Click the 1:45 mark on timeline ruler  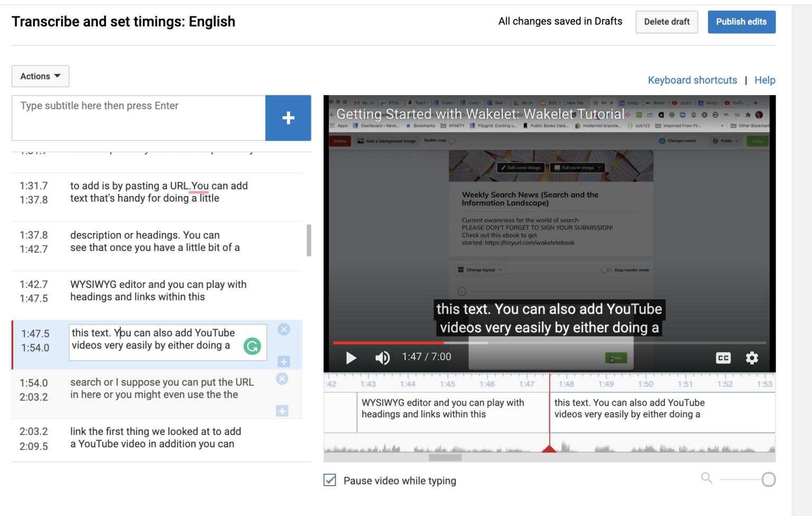click(x=447, y=384)
